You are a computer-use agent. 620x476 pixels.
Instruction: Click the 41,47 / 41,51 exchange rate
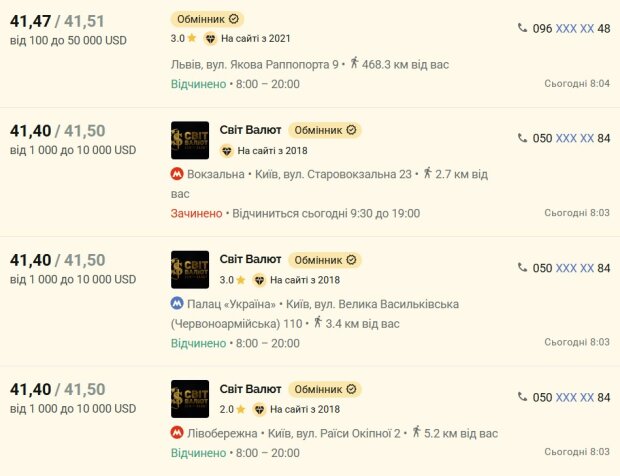[57, 21]
